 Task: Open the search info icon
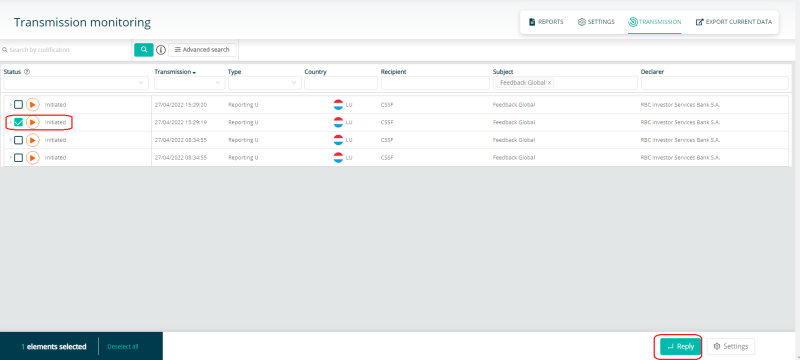161,50
